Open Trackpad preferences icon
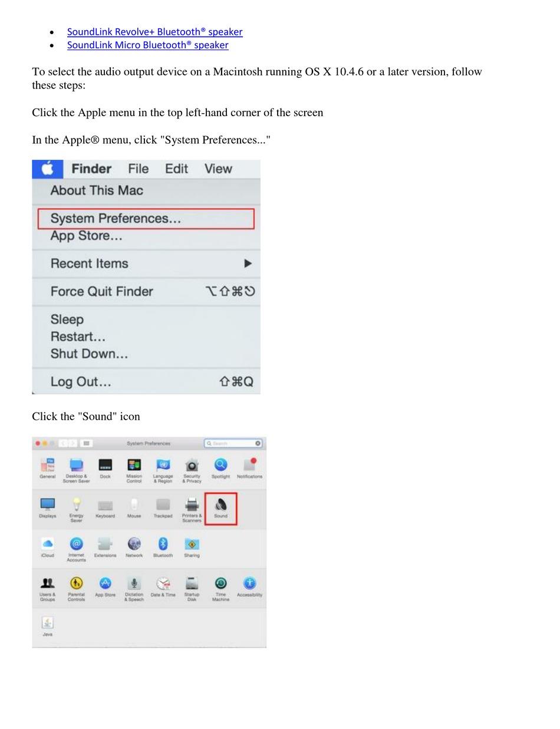The image size is (560, 729). pyautogui.click(x=163, y=508)
